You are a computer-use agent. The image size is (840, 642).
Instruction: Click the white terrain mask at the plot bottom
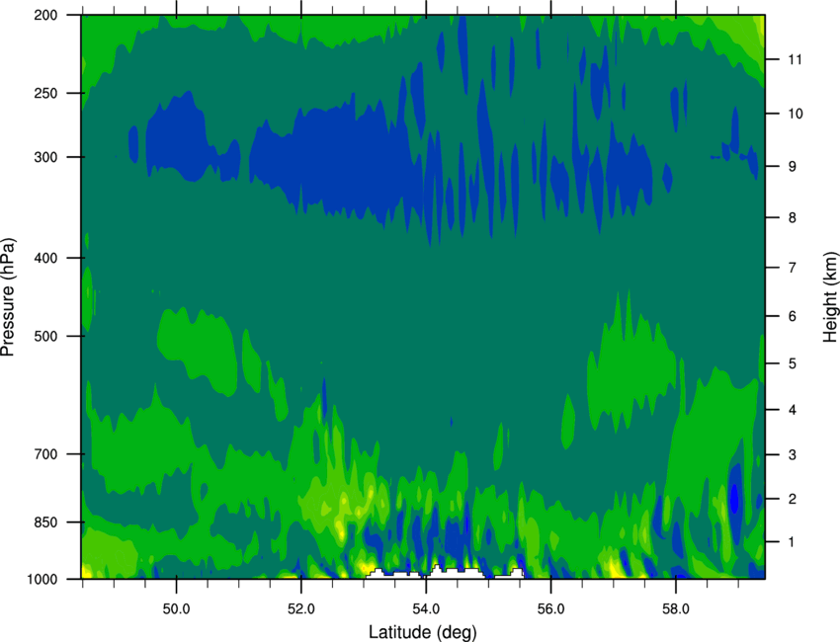pyautogui.click(x=445, y=573)
